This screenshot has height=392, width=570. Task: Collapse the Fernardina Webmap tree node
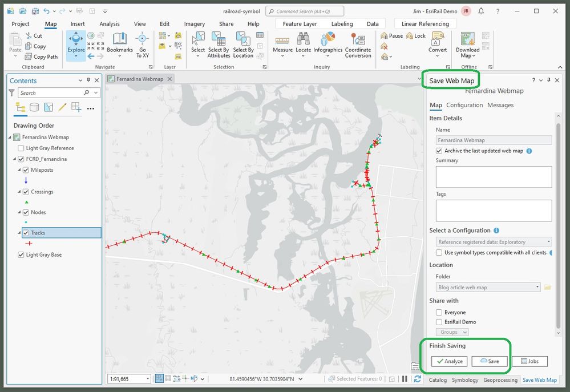tap(10, 137)
